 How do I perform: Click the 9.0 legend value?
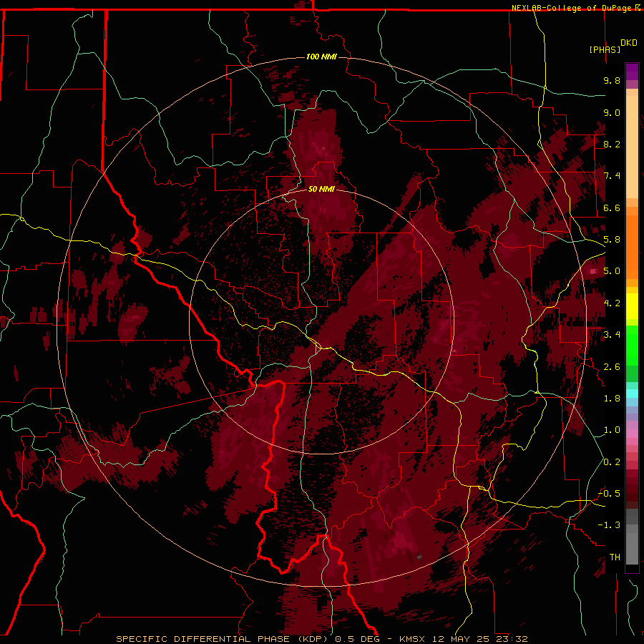pyautogui.click(x=612, y=112)
